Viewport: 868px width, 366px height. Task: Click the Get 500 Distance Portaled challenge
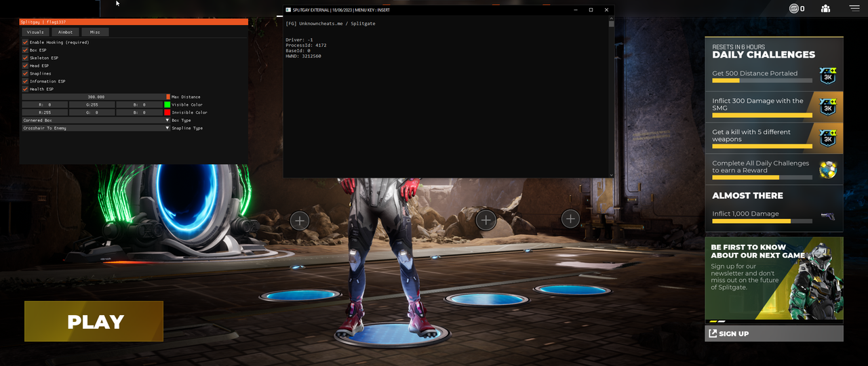pos(774,76)
